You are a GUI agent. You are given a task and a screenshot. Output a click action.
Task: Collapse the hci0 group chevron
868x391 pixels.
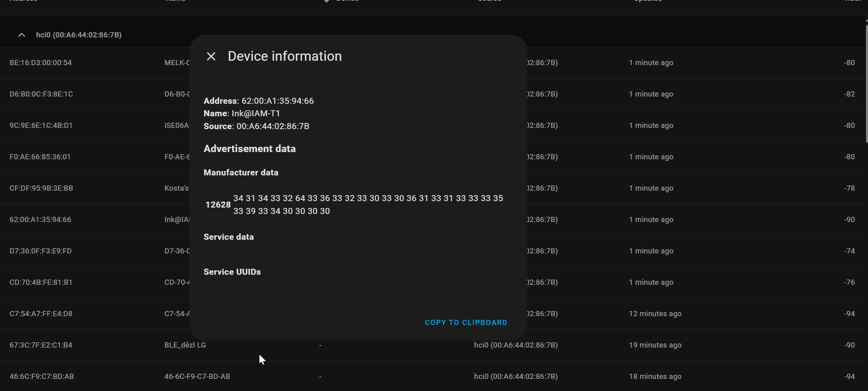22,35
